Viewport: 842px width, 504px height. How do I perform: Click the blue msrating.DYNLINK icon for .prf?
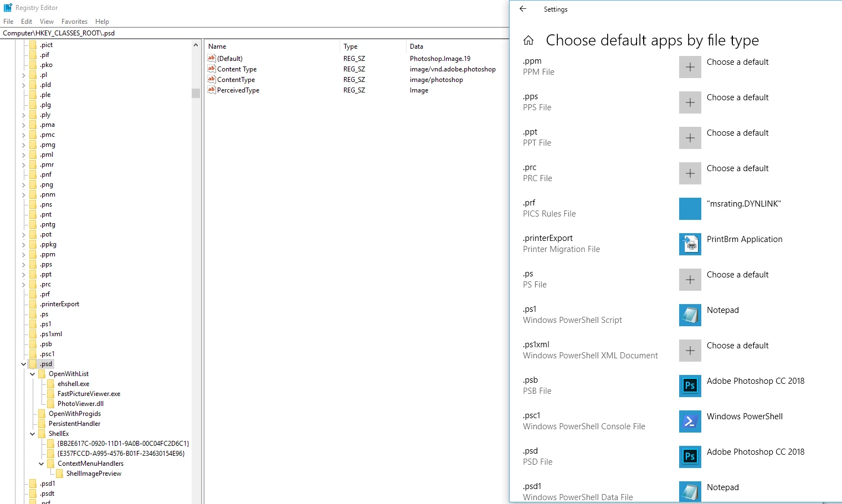click(690, 209)
